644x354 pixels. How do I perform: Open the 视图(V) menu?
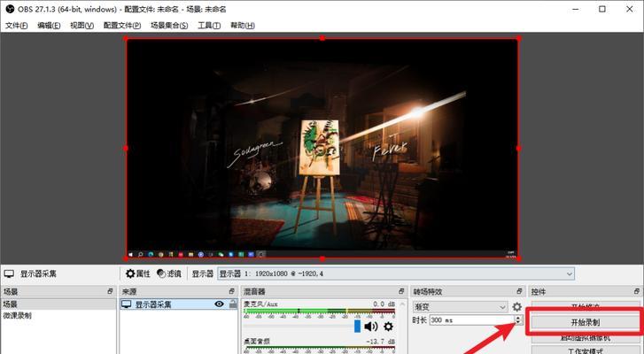(x=81, y=26)
